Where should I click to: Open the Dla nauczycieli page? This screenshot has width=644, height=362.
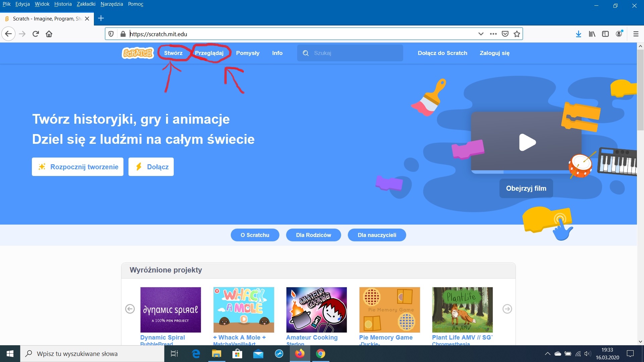click(377, 235)
